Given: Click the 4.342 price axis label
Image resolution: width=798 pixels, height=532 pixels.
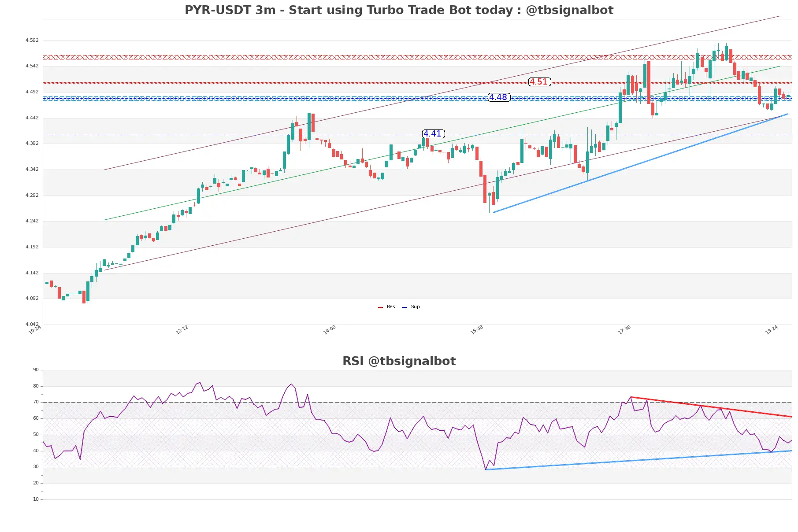Looking at the screenshot, I should [x=32, y=170].
